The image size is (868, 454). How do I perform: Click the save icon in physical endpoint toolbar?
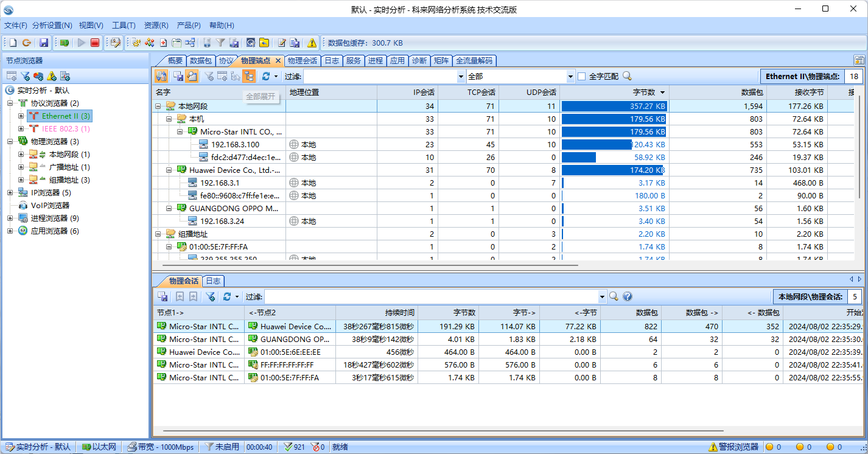click(178, 76)
